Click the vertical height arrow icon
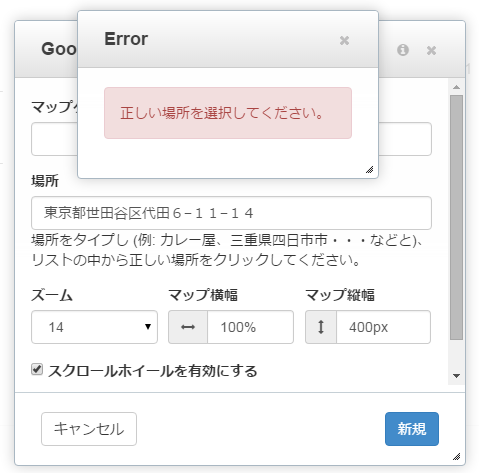 tap(321, 327)
